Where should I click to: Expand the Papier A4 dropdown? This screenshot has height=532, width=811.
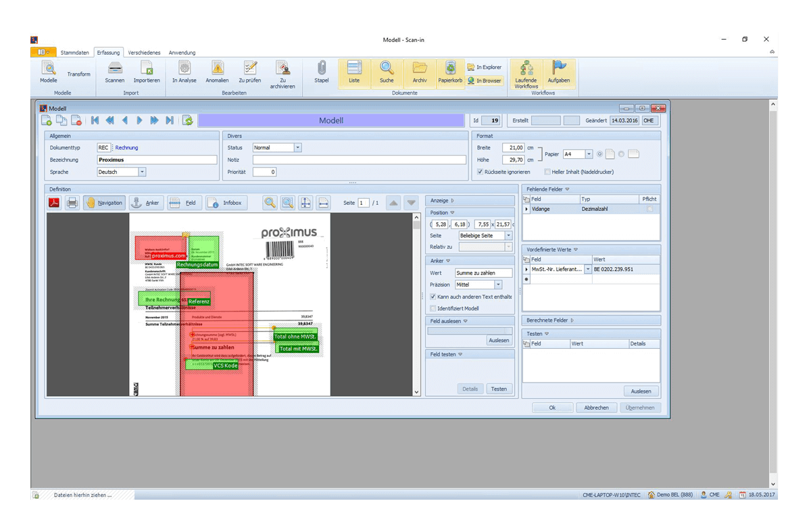point(589,154)
